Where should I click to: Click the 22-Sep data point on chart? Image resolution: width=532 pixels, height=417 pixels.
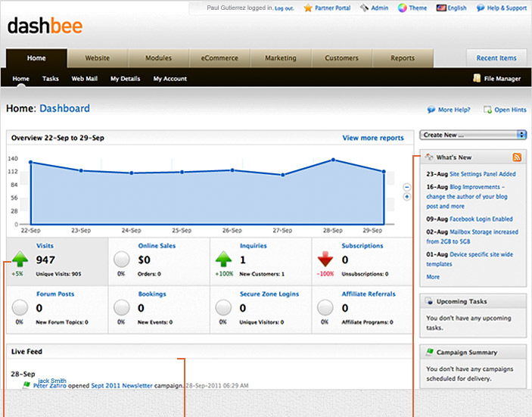point(31,162)
